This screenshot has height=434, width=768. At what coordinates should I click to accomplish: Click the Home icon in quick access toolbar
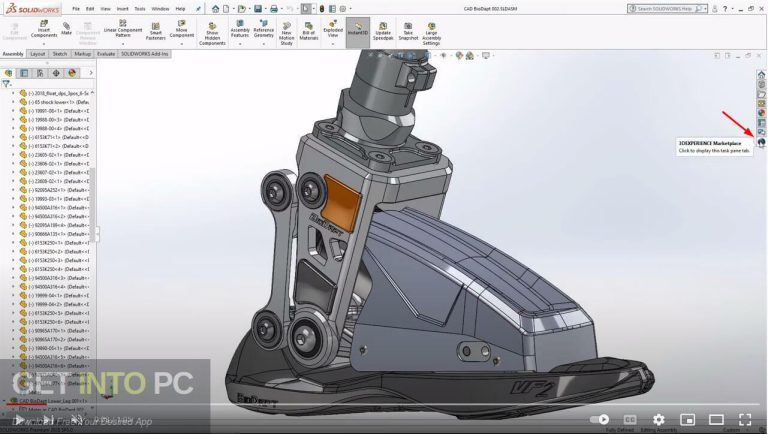[216, 9]
